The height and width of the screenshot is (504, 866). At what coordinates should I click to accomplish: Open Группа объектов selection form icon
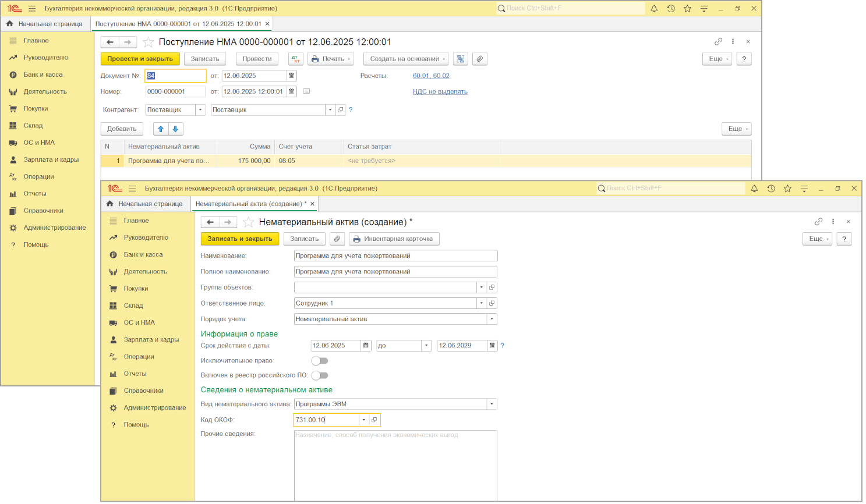tap(492, 288)
